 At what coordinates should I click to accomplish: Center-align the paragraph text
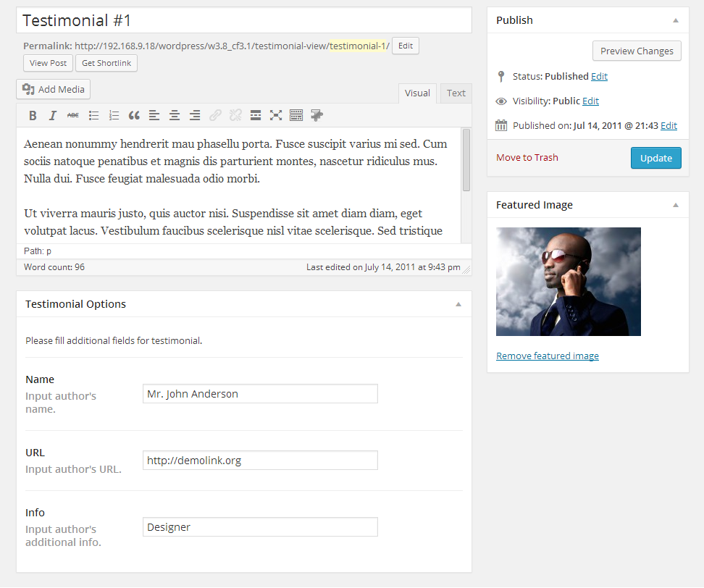click(175, 115)
